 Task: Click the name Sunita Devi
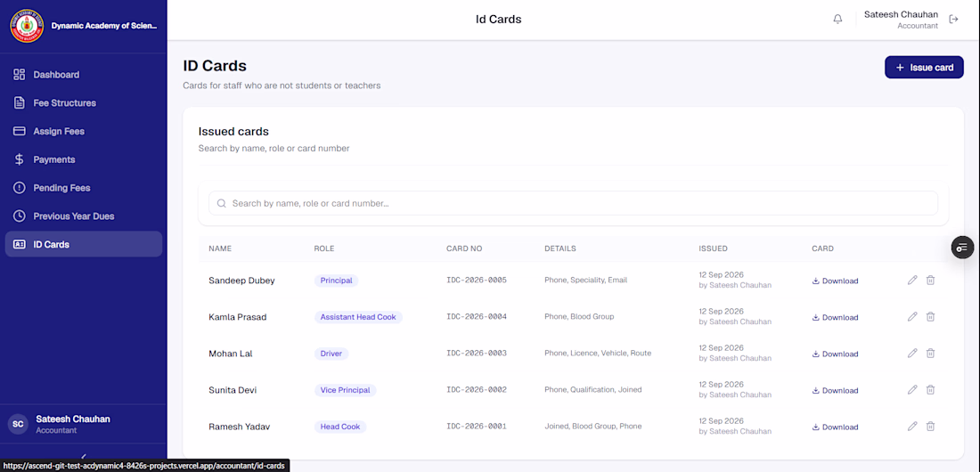tap(233, 390)
